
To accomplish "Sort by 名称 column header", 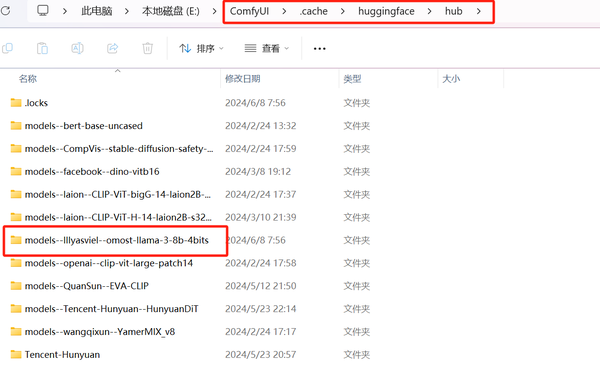I will pos(28,79).
